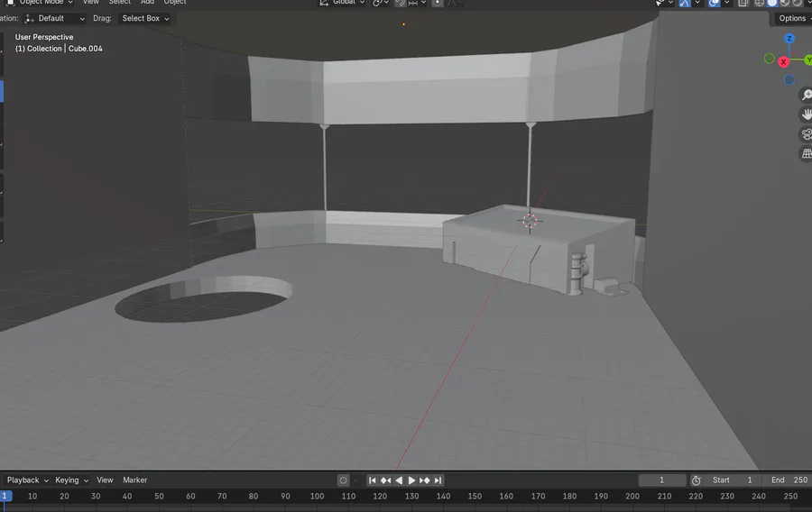812x512 pixels.
Task: Click the End frame field
Action: (787, 480)
